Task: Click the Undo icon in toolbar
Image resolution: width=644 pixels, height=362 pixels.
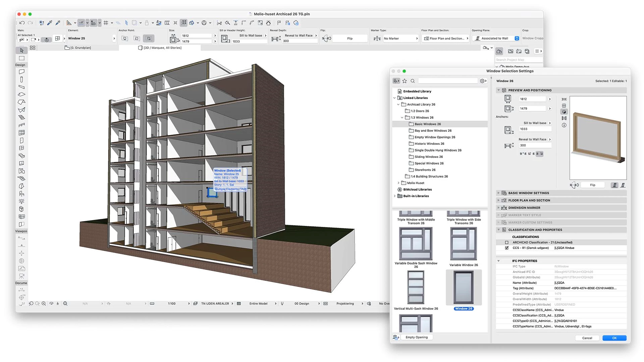Action: (22, 23)
